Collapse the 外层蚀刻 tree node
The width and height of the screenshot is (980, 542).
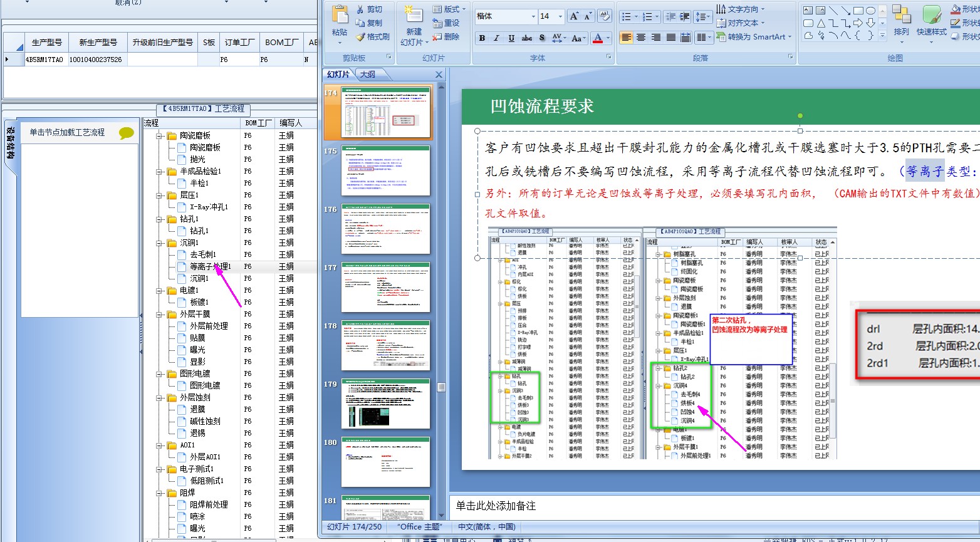[160, 398]
